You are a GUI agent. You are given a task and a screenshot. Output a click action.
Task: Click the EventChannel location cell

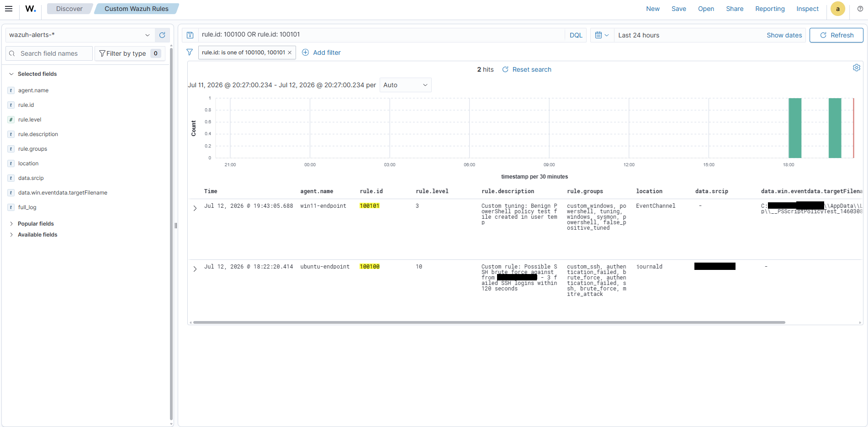pyautogui.click(x=656, y=206)
